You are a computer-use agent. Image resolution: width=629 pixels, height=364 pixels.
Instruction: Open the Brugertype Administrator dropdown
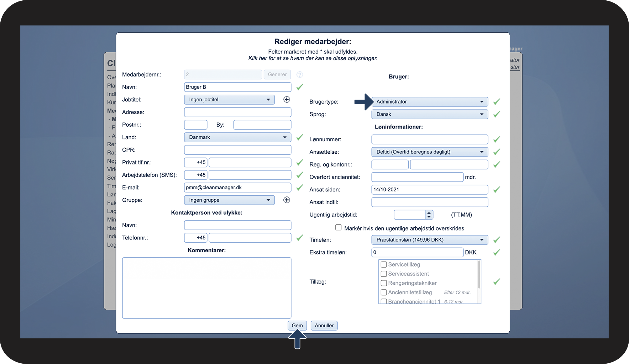coord(430,102)
